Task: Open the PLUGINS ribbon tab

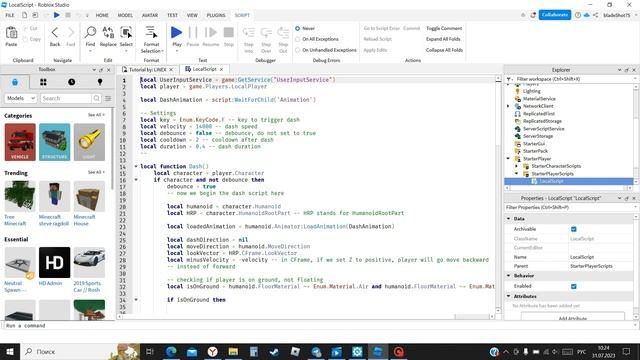Action: tap(216, 15)
